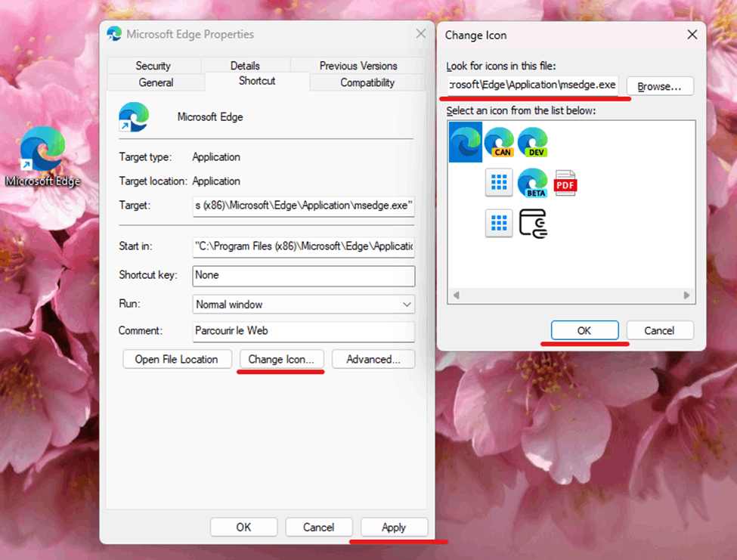Viewport: 737px width, 560px height.
Task: Close the Change Icon dialog
Action: click(x=692, y=34)
